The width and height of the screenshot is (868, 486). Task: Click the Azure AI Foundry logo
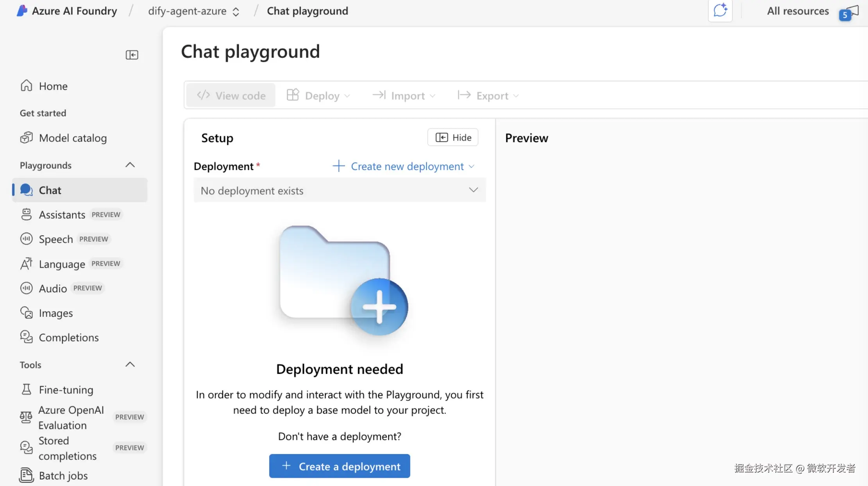click(22, 11)
